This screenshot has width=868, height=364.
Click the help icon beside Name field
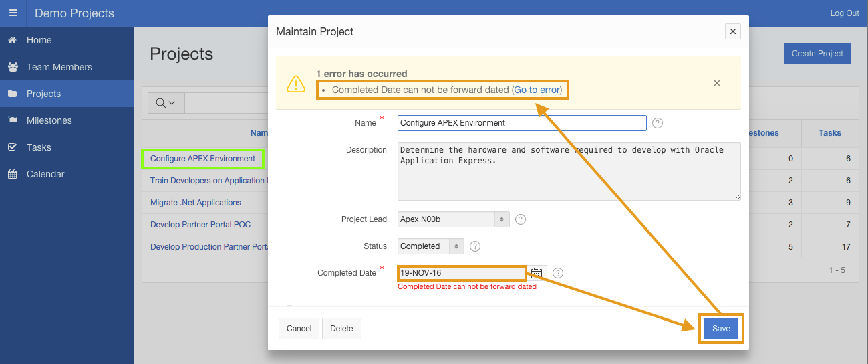pos(658,123)
